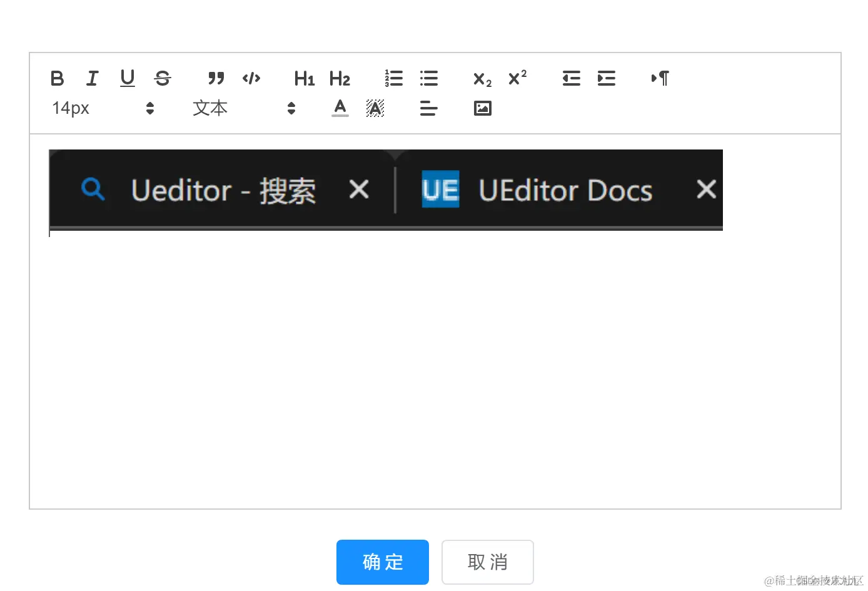This screenshot has width=868, height=591.
Task: Open the code block tool
Action: tap(251, 78)
